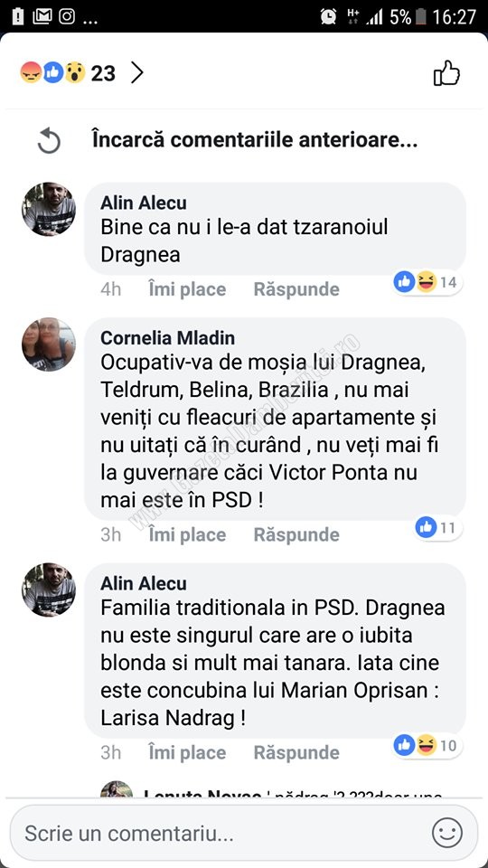Image resolution: width=488 pixels, height=868 pixels.
Task: Load previous comments via Încarcă comentariile anterioare
Action: [255, 140]
